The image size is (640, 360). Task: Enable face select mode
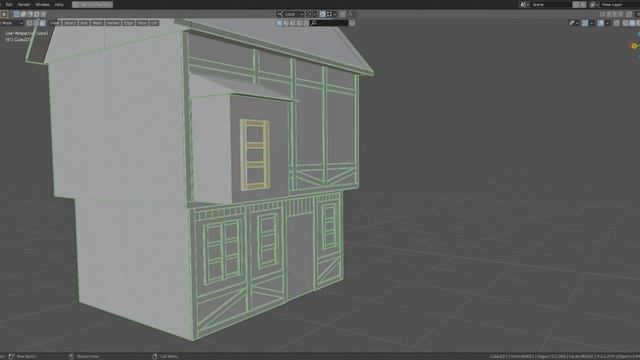pyautogui.click(x=42, y=23)
